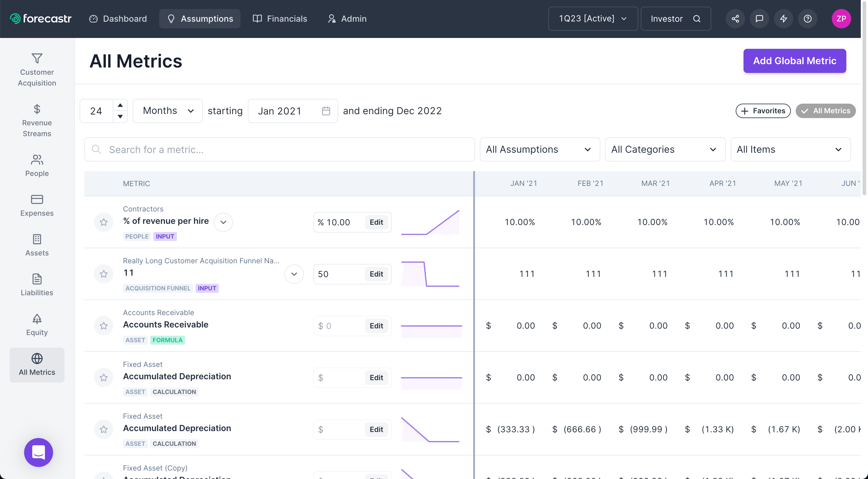868x479 pixels.
Task: Open Revenue Streams in sidebar
Action: (37, 120)
